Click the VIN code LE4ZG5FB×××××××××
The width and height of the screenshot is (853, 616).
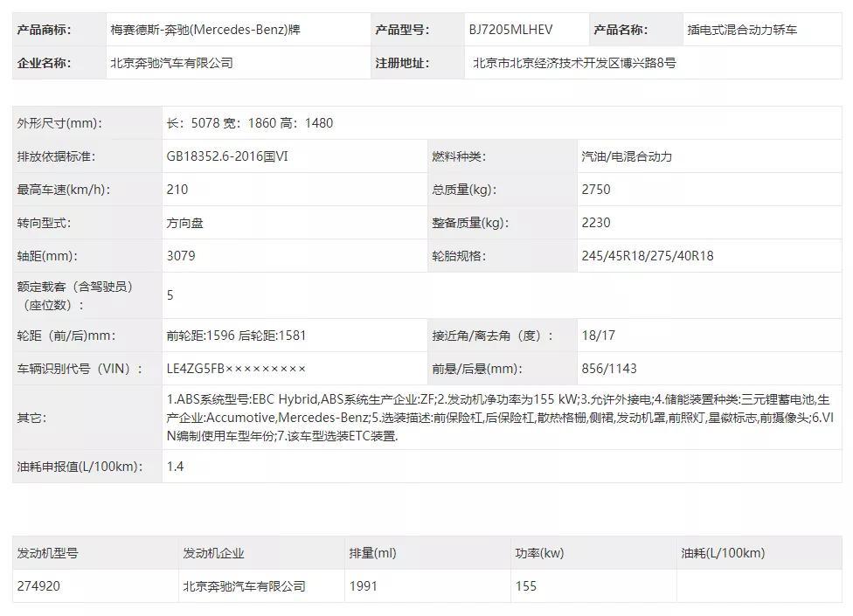[x=236, y=369]
